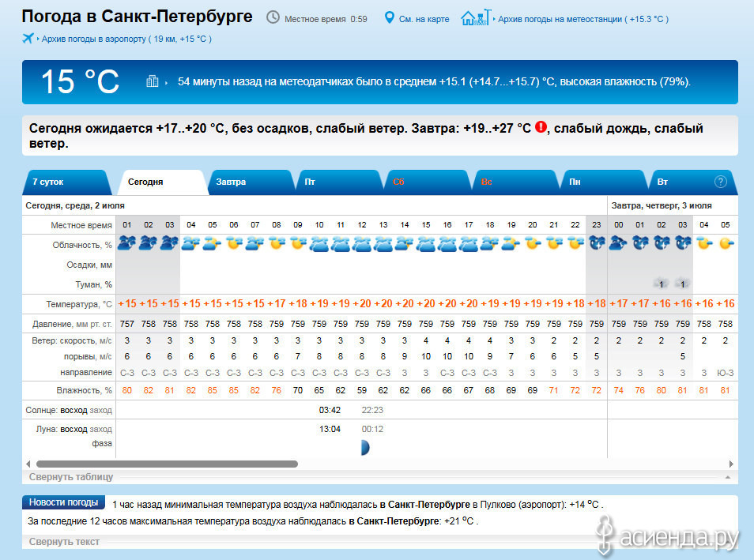The image size is (754, 560).
Task: Click the collapse triangle right of Свернуть таблицу
Action: click(x=728, y=477)
